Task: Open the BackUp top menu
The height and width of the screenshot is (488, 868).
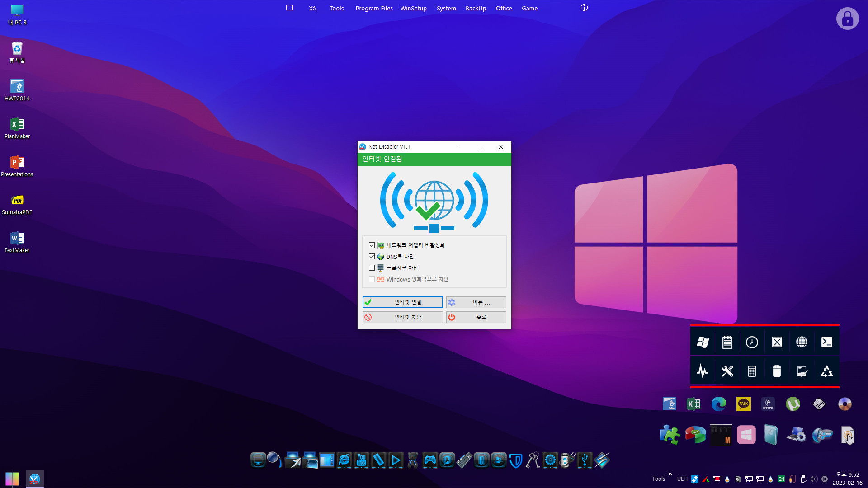Action: [x=476, y=8]
